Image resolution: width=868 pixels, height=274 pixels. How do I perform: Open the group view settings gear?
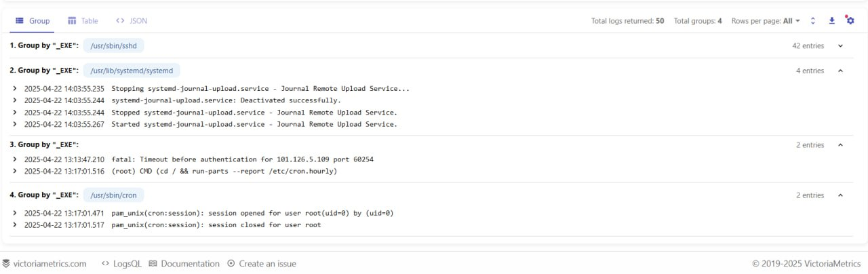[x=850, y=20]
